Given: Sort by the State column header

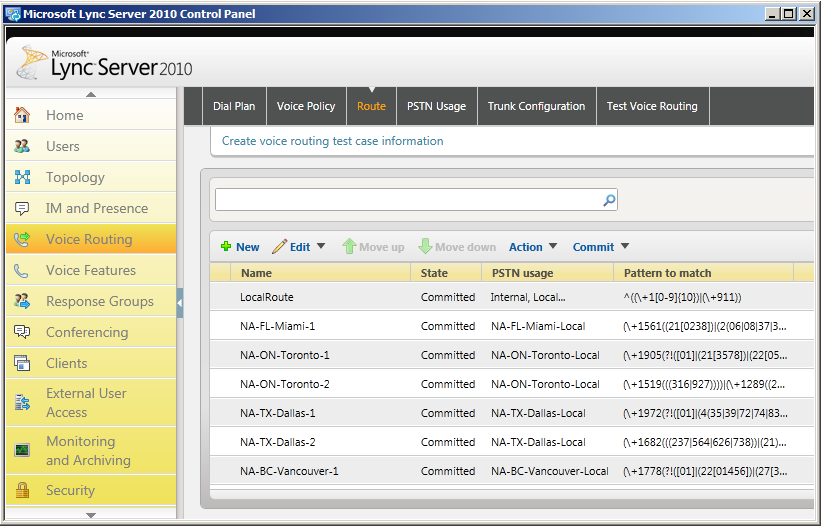Looking at the screenshot, I should (x=446, y=273).
